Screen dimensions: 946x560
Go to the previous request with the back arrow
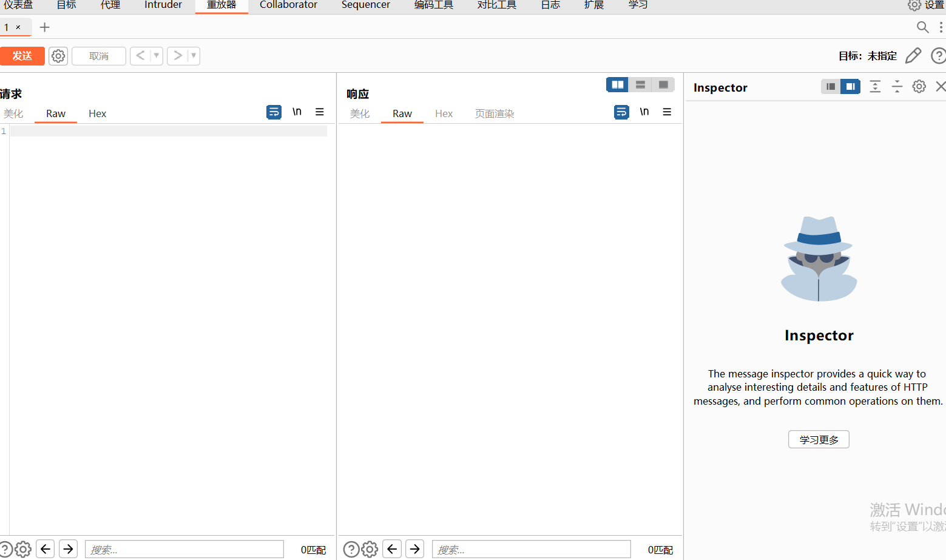pos(140,56)
